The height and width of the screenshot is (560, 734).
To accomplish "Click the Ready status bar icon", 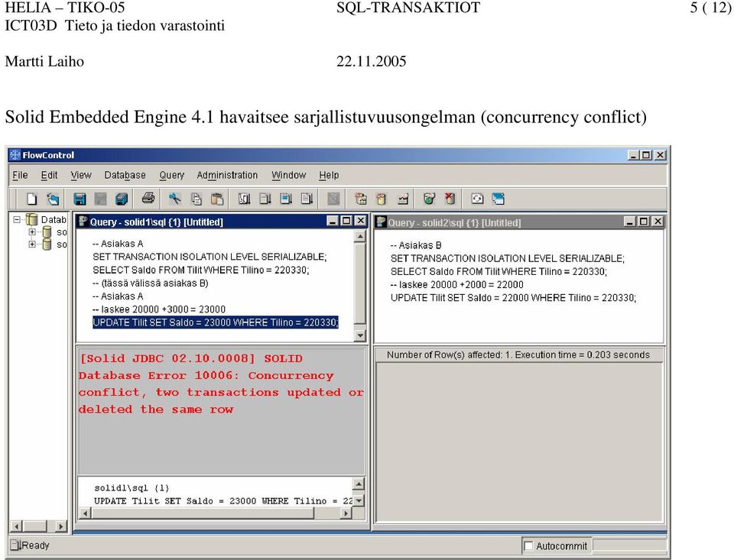I will click(x=16, y=545).
